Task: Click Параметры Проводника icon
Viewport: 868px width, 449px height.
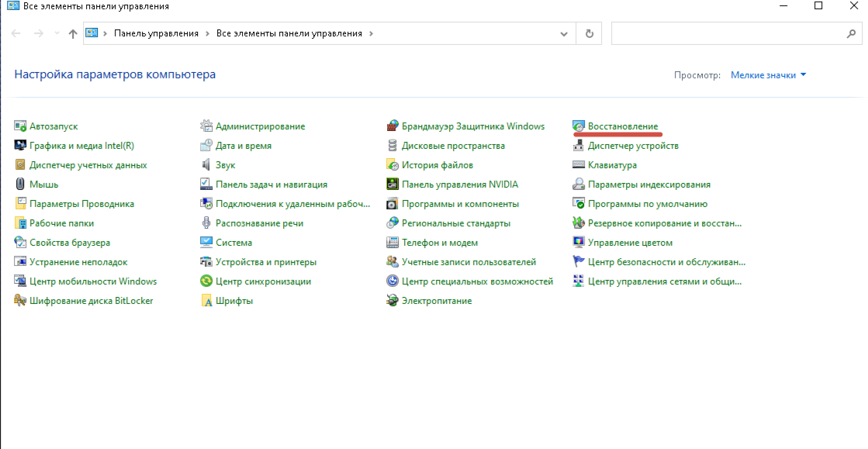Action: click(20, 204)
